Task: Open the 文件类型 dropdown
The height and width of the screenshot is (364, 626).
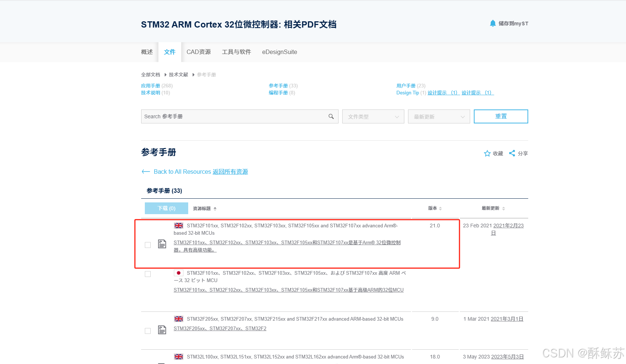Action: coord(373,116)
